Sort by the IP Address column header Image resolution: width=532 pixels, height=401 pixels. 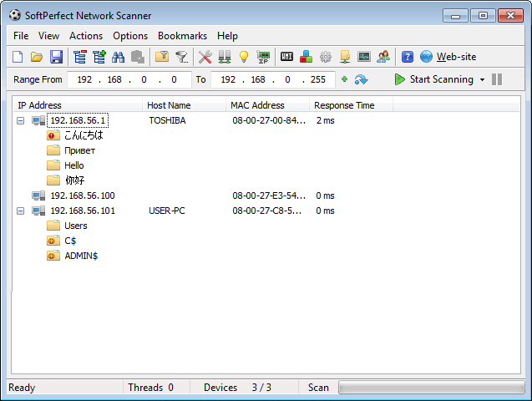[78, 105]
